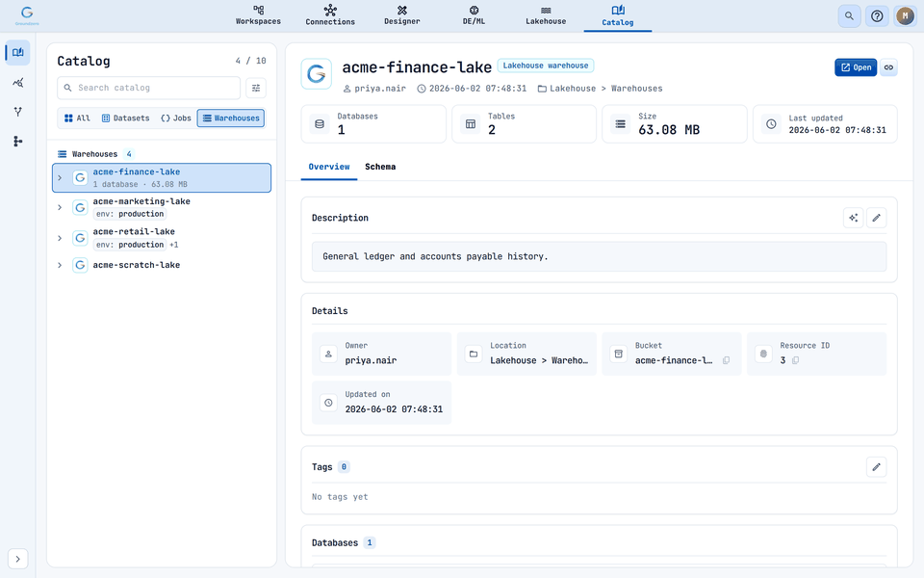Click the Lakehouse breadcrumb link
This screenshot has width=924, height=578.
tap(572, 89)
